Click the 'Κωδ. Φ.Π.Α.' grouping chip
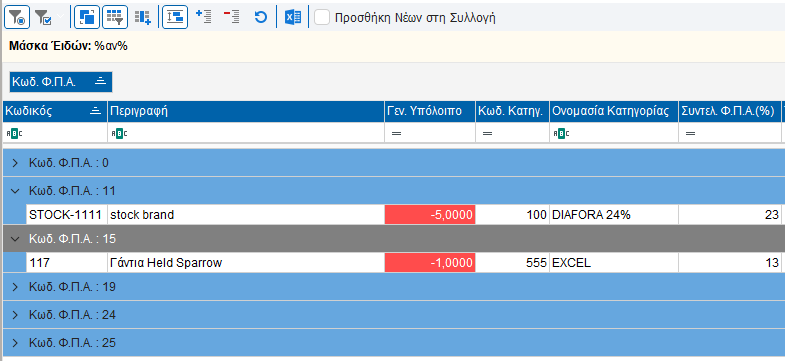This screenshot has width=785, height=361. pyautogui.click(x=61, y=82)
